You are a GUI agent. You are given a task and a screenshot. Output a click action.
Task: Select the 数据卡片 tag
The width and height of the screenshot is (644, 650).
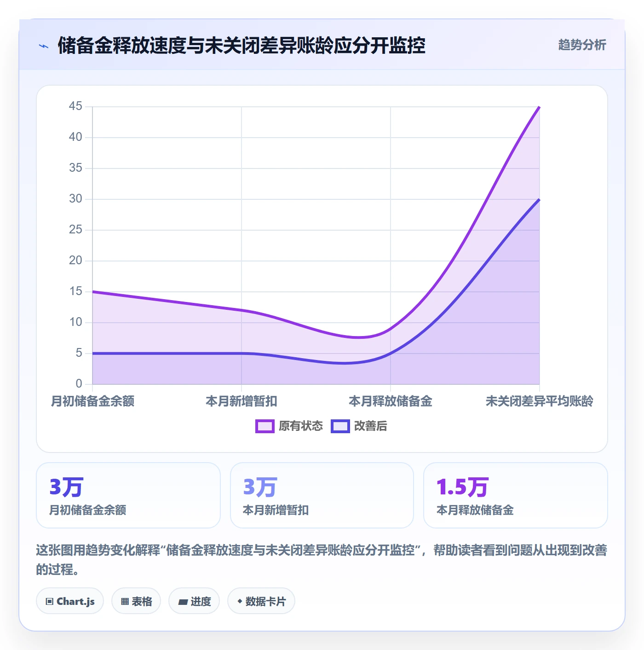pos(261,601)
